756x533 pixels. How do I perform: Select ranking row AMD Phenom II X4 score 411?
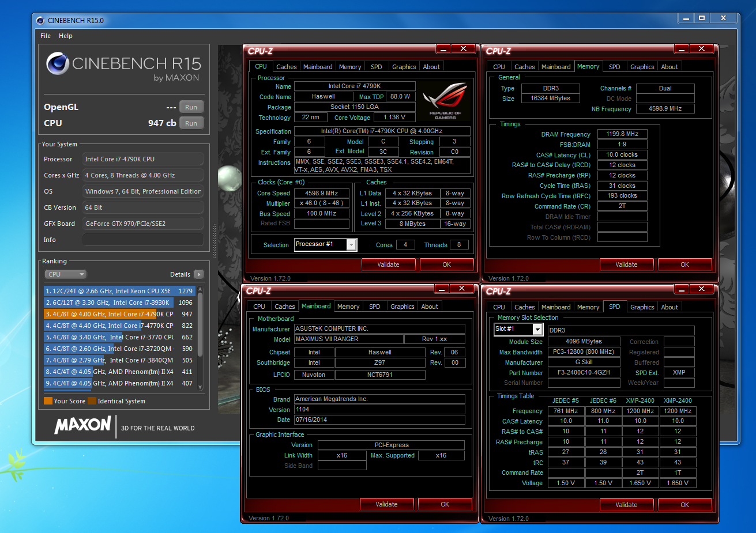click(x=120, y=372)
